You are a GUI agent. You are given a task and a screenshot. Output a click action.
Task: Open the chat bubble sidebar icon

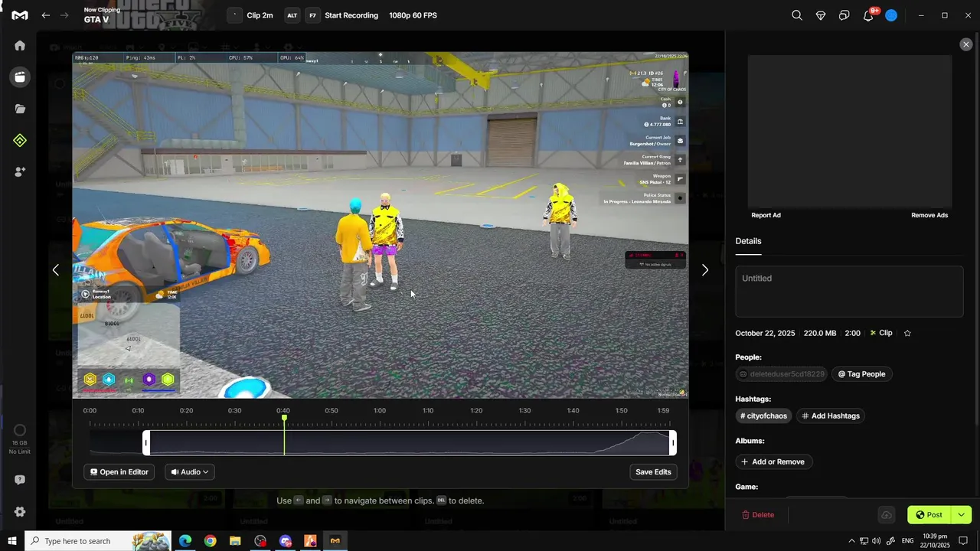[x=20, y=480]
